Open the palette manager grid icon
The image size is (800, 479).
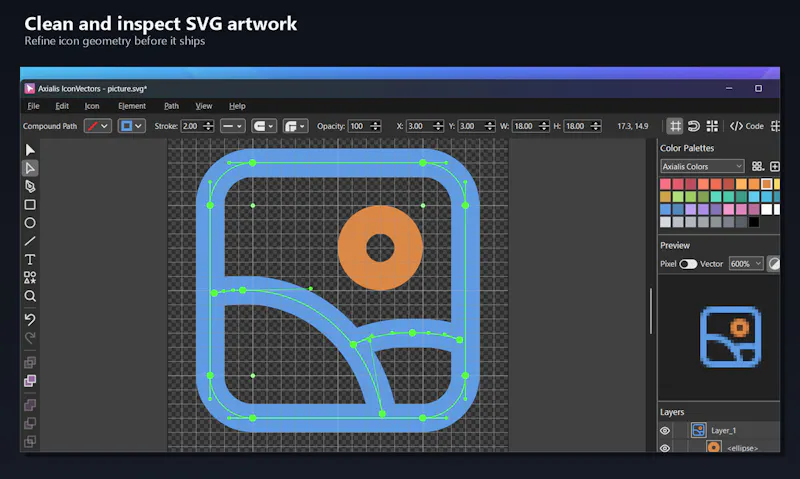click(x=758, y=166)
